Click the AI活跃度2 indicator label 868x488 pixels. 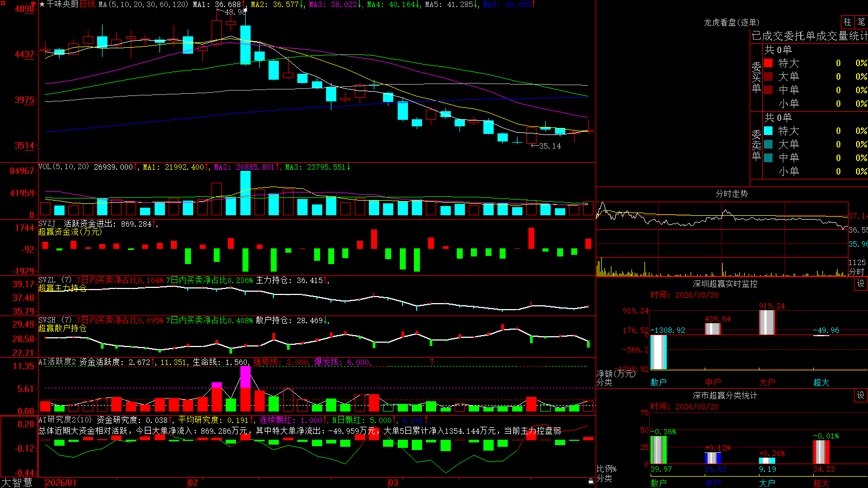coord(57,362)
